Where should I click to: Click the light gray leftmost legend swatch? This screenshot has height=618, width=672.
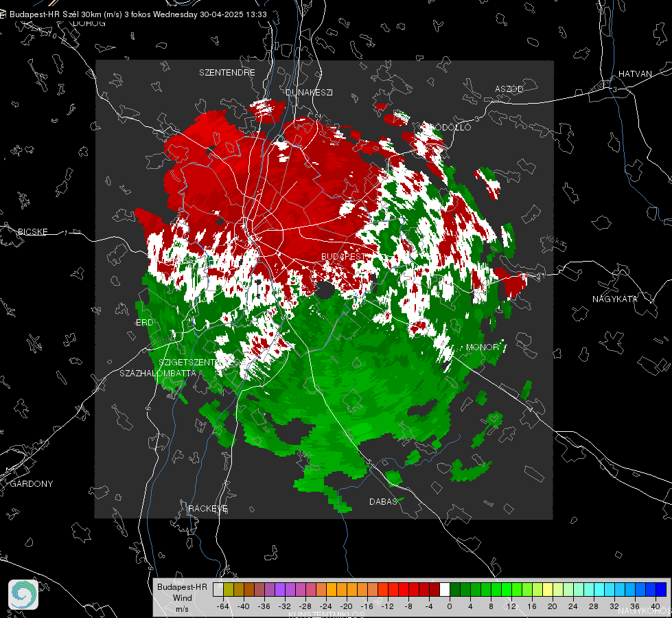[x=218, y=589]
